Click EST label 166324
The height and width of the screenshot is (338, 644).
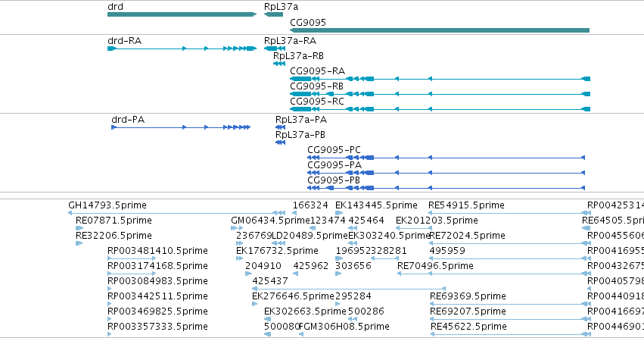pos(310,205)
